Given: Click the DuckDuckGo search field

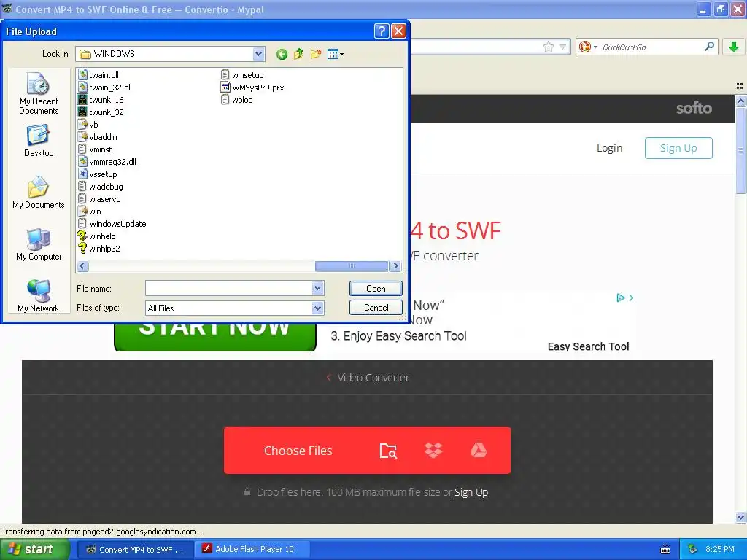Looking at the screenshot, I should (x=651, y=47).
